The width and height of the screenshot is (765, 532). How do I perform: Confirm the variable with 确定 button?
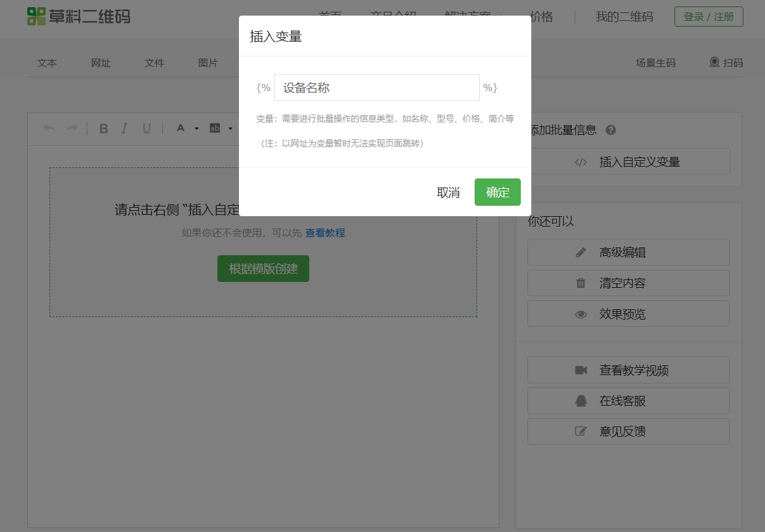497,192
